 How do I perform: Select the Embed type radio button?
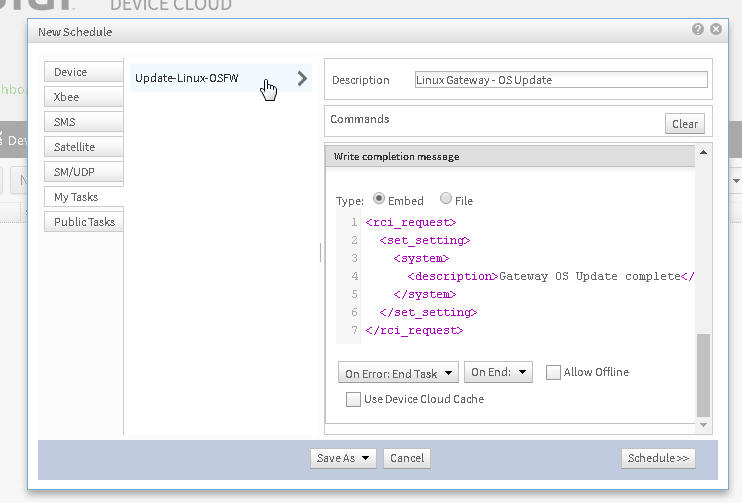pyautogui.click(x=379, y=199)
